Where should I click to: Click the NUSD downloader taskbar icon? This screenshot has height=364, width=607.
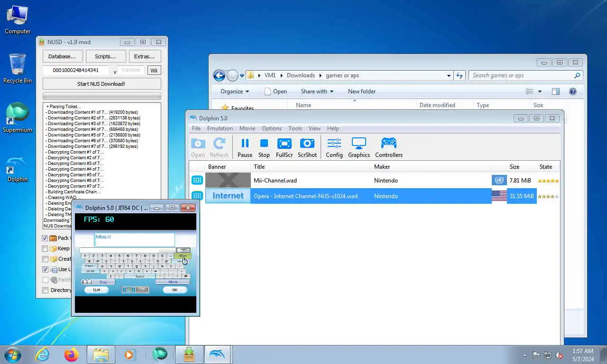189,354
